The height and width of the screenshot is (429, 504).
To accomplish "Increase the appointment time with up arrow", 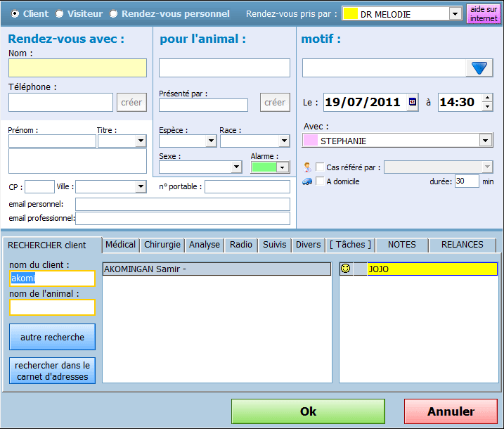I will coord(488,98).
